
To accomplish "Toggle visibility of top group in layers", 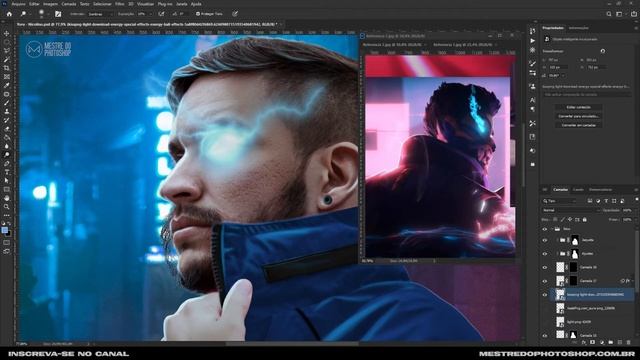I will tap(545, 229).
